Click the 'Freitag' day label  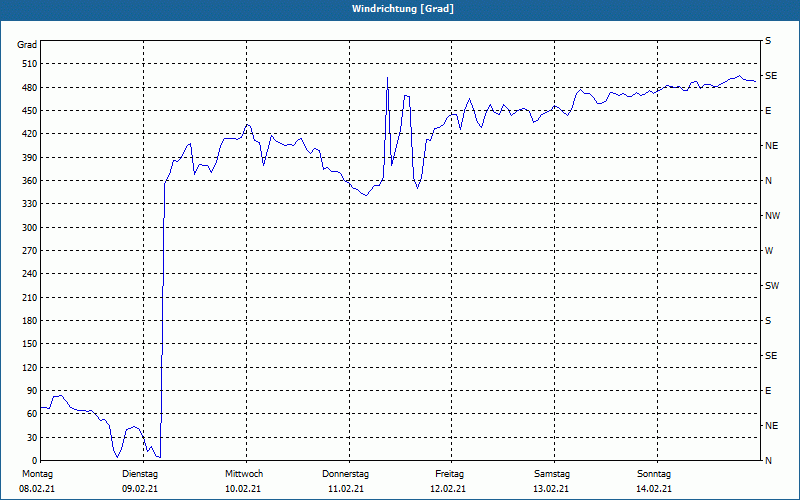(449, 474)
